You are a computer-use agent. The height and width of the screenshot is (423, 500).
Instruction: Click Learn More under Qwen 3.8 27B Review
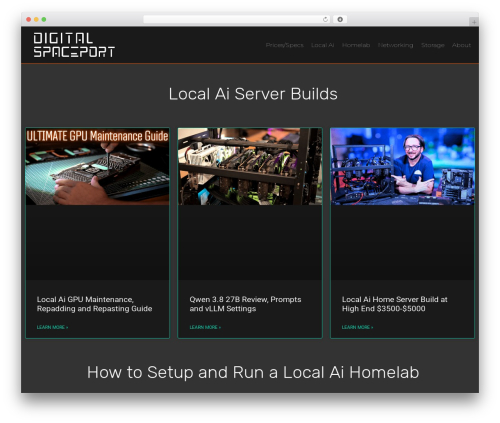205,327
